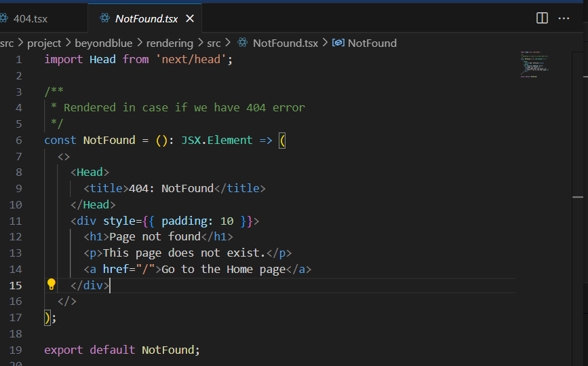Switch to the 404.tsx tab
The width and height of the screenshot is (588, 366).
pos(30,19)
